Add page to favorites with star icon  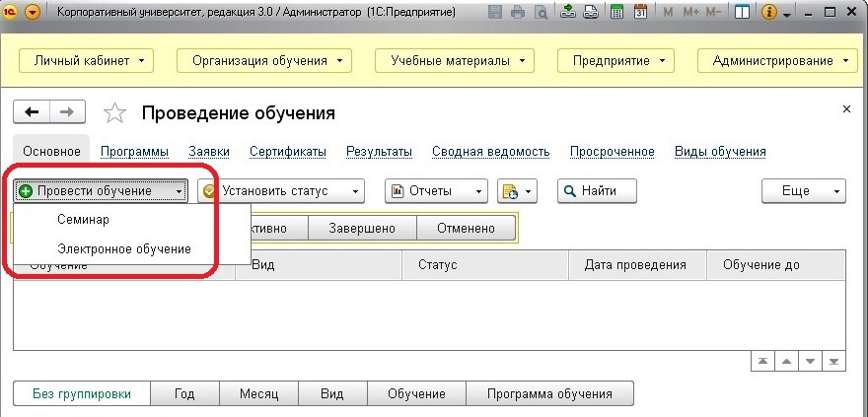point(115,113)
